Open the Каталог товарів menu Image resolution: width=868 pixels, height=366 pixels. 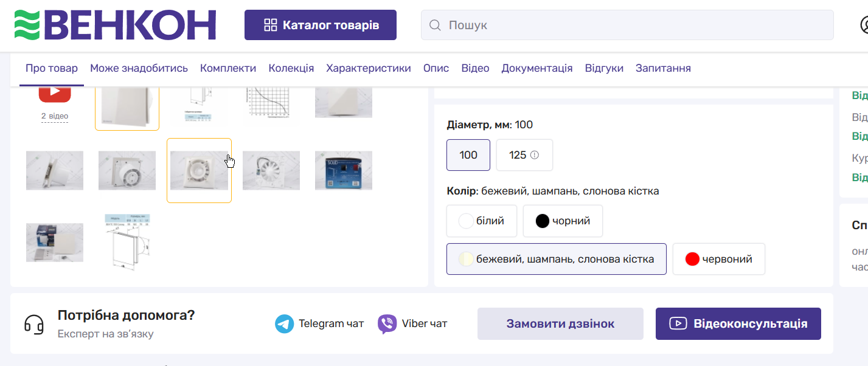tap(321, 25)
